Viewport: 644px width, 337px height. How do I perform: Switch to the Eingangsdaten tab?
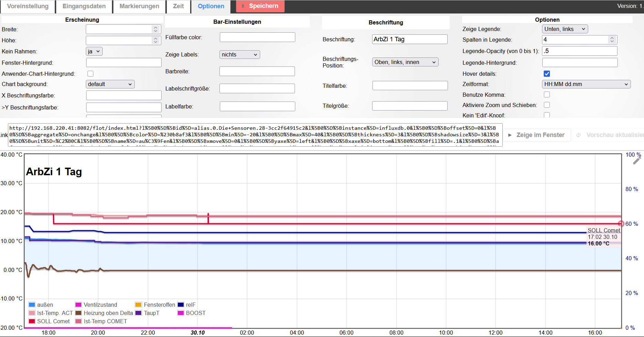click(84, 6)
